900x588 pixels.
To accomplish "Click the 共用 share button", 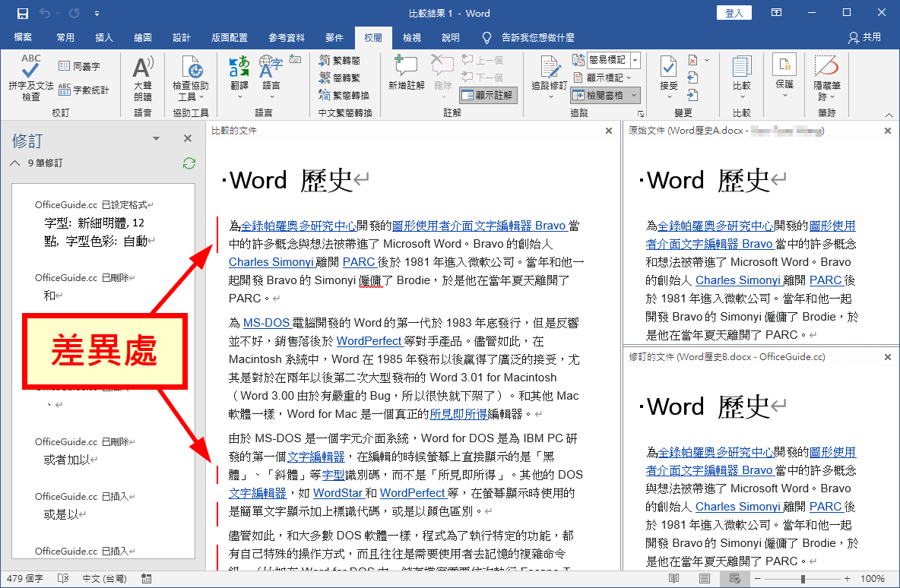I will [864, 37].
